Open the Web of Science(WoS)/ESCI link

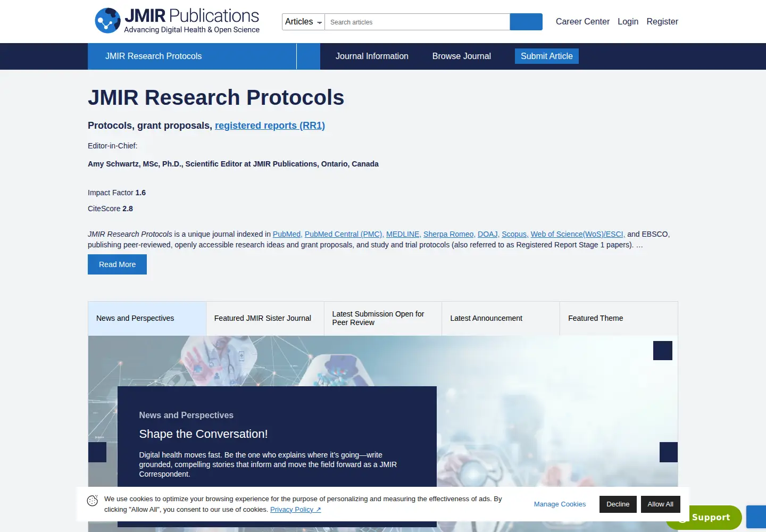point(578,234)
